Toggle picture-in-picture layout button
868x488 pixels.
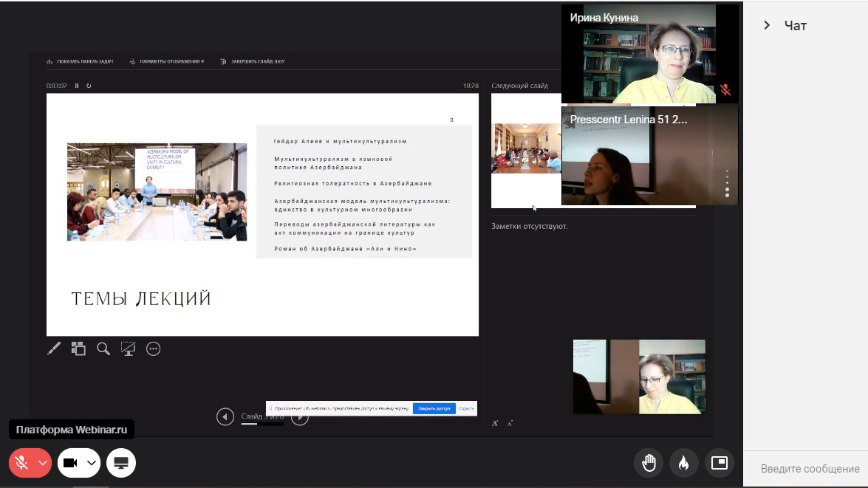click(719, 463)
